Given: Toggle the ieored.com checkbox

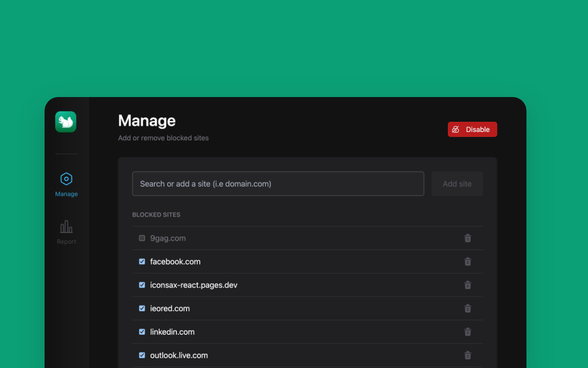Looking at the screenshot, I should tap(142, 309).
